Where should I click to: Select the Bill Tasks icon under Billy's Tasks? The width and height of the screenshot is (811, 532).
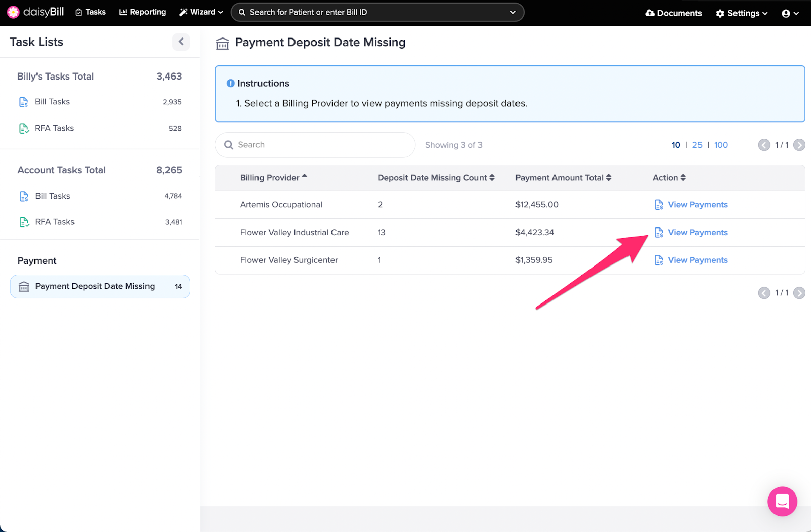[x=23, y=101]
